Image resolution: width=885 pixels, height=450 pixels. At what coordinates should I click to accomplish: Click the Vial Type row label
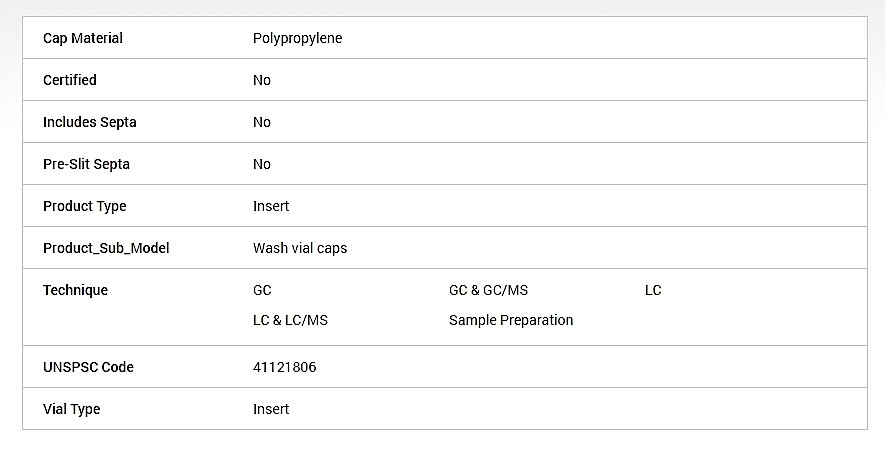(72, 409)
